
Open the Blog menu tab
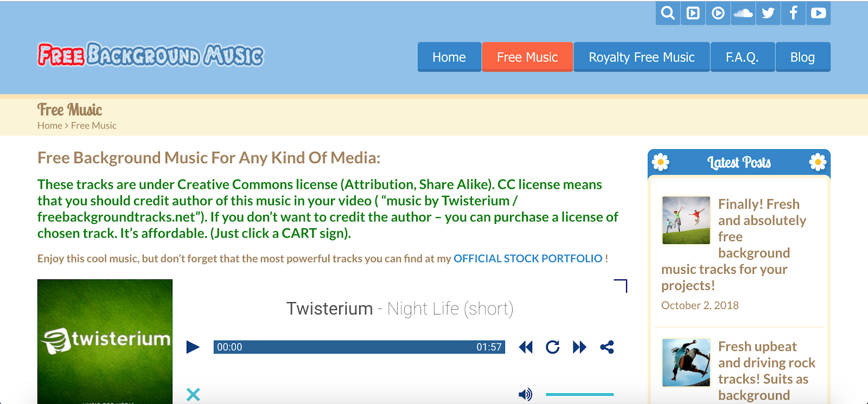click(x=802, y=57)
